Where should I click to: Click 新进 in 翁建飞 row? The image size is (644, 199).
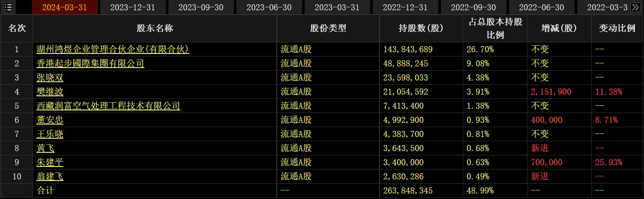pyautogui.click(x=540, y=176)
